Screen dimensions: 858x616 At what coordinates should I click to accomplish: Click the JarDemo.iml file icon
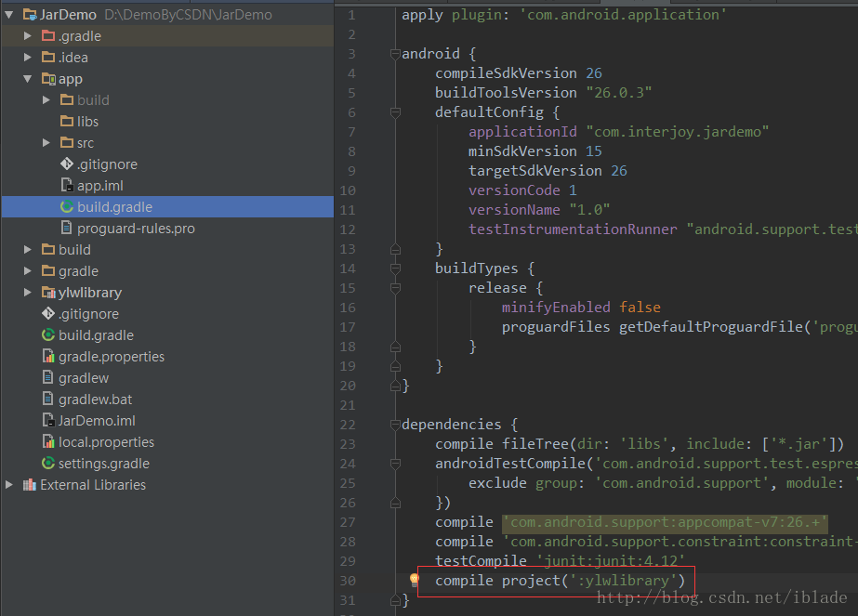48,420
